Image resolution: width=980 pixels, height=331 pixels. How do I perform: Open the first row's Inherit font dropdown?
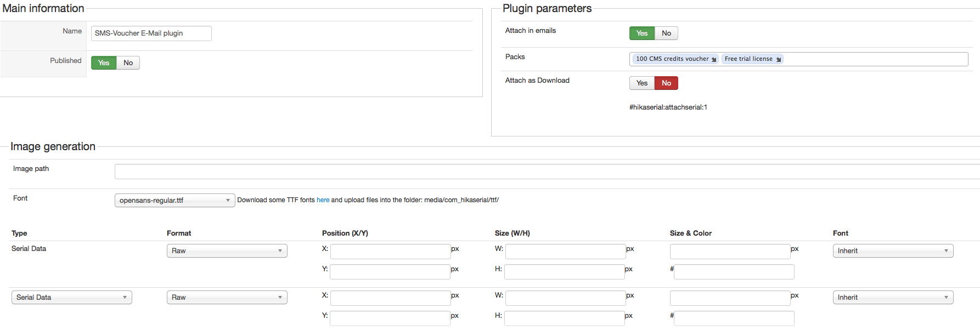pyautogui.click(x=893, y=251)
